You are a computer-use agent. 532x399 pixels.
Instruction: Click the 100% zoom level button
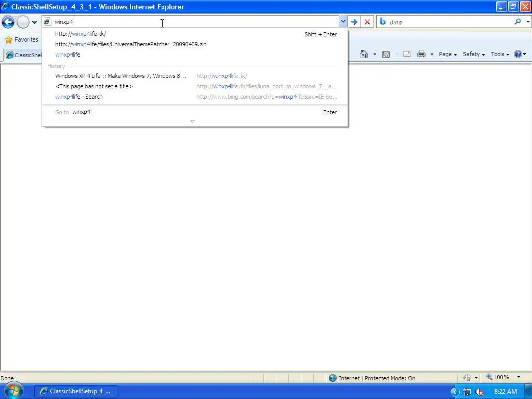[497, 377]
